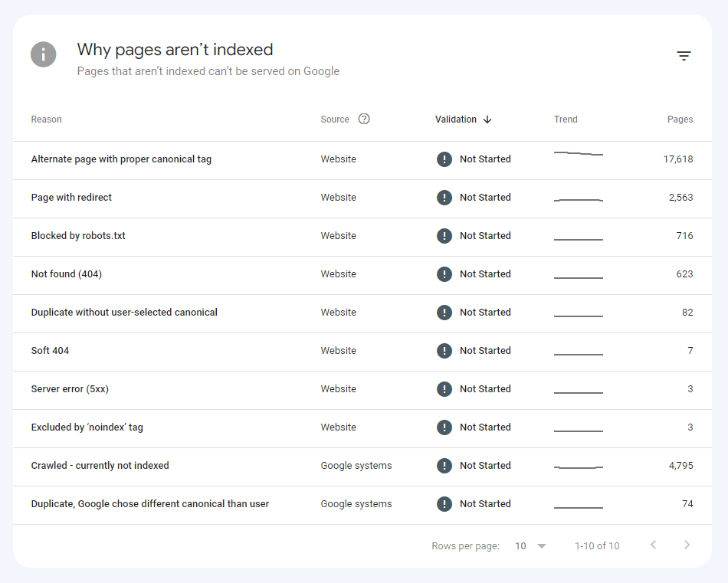Click the 2,563 pages value
Image resolution: width=728 pixels, height=583 pixels.
(680, 198)
